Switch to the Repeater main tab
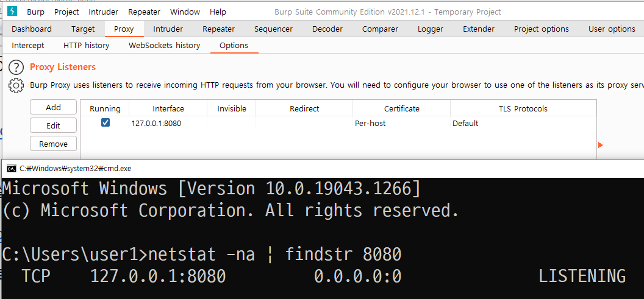644x299 pixels. pyautogui.click(x=218, y=29)
